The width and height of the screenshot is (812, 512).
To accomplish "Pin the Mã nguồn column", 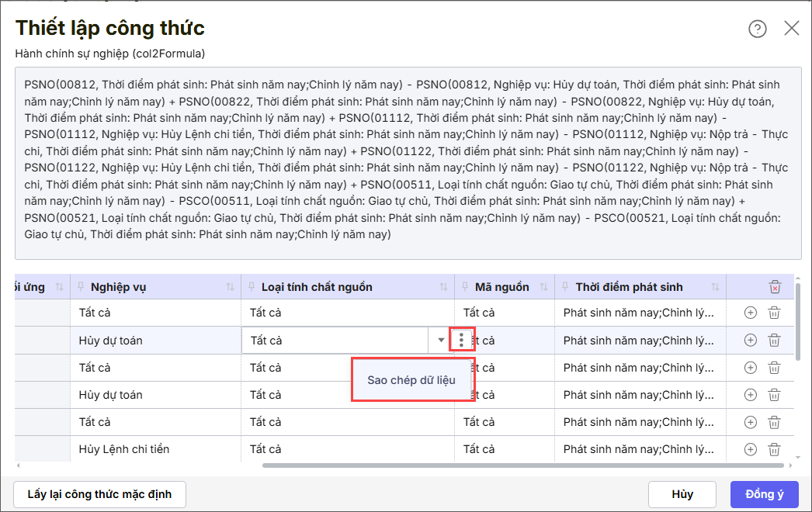I will 465,287.
